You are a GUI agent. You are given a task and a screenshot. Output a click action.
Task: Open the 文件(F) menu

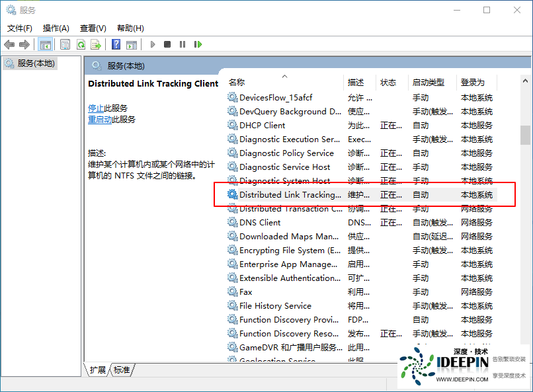click(20, 28)
